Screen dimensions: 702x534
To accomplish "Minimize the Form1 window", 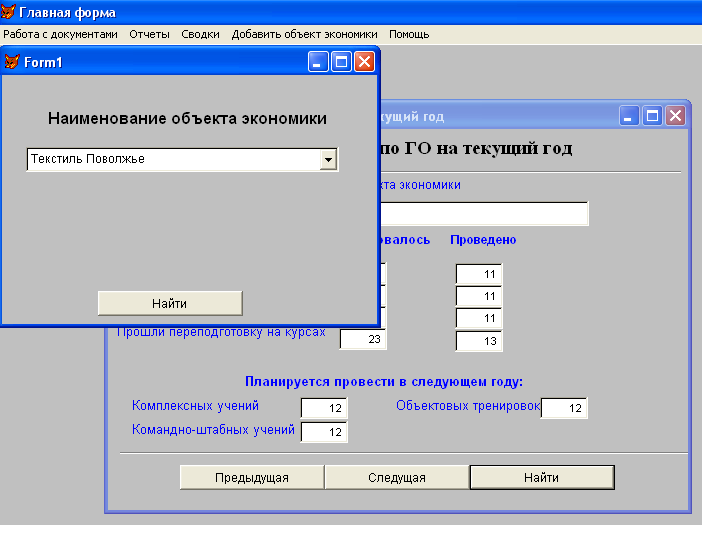I will pos(318,62).
